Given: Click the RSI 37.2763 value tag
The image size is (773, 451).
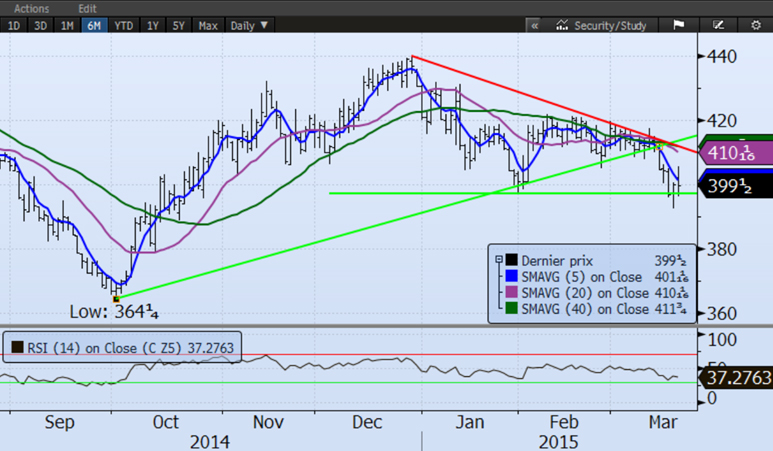Looking at the screenshot, I should tap(741, 380).
